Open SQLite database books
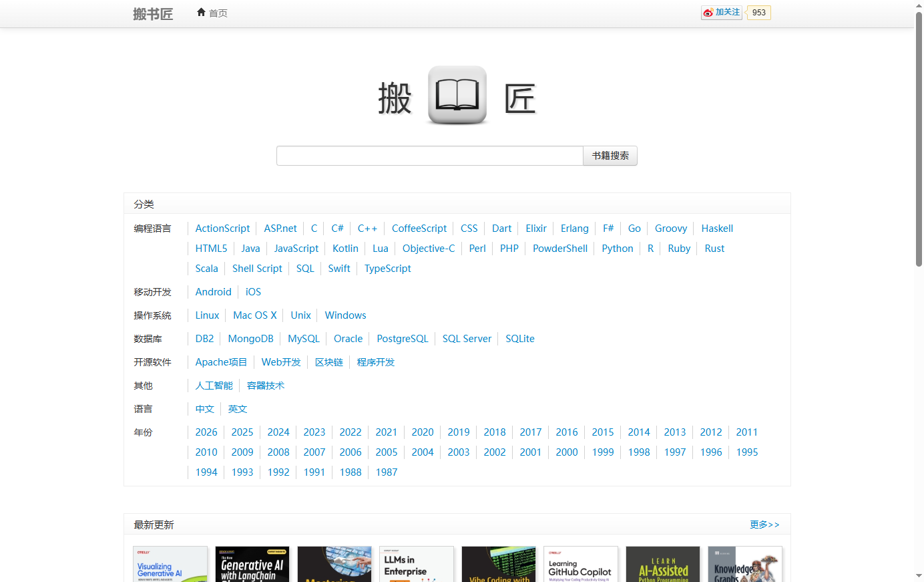The image size is (924, 582). (520, 339)
